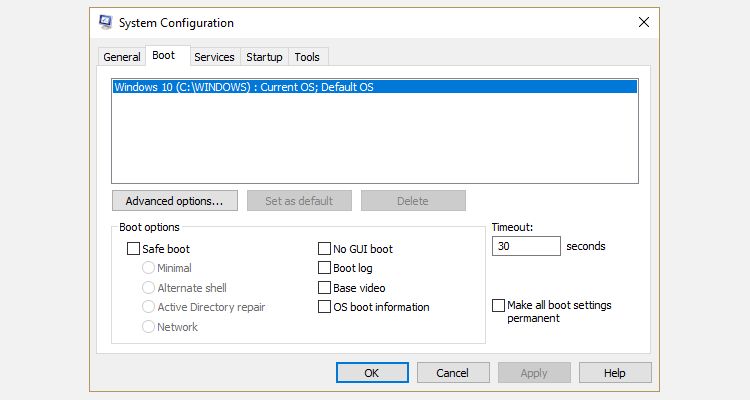Enable the Safe boot checkbox
750x400 pixels.
coord(134,249)
